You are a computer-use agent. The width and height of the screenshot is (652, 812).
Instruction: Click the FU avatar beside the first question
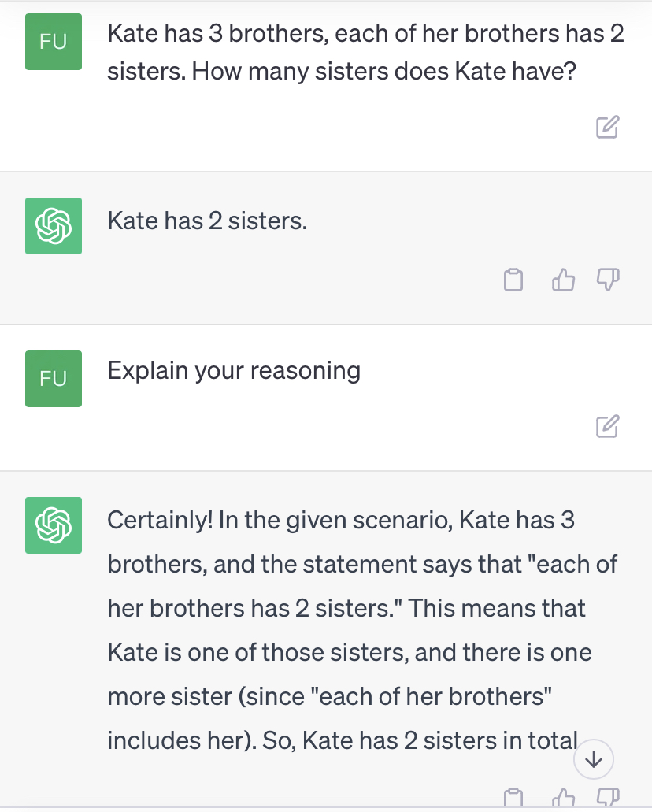54,42
